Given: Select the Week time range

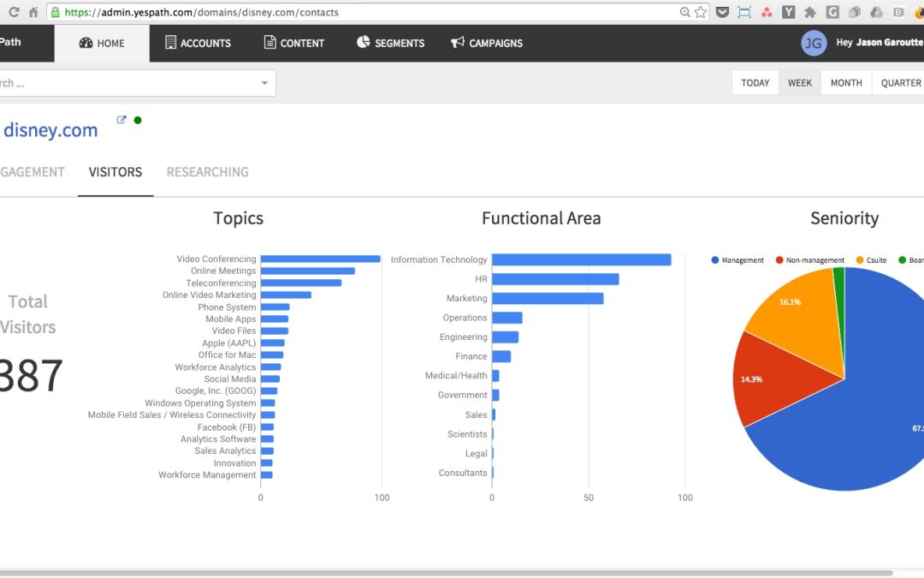Looking at the screenshot, I should 800,82.
